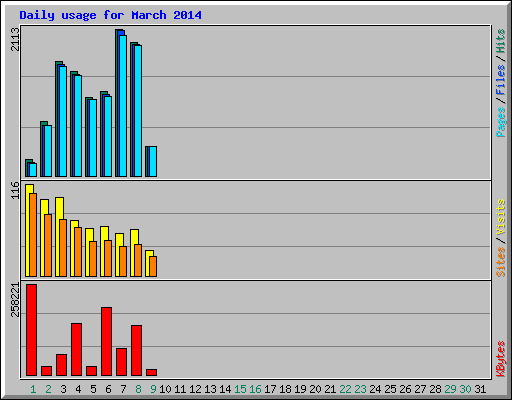Click day 9 on the x-axis
Screen dimensions: 512x400
pos(153,389)
